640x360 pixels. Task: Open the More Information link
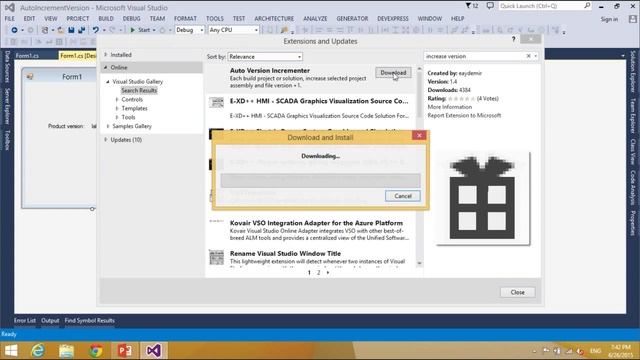(449, 107)
